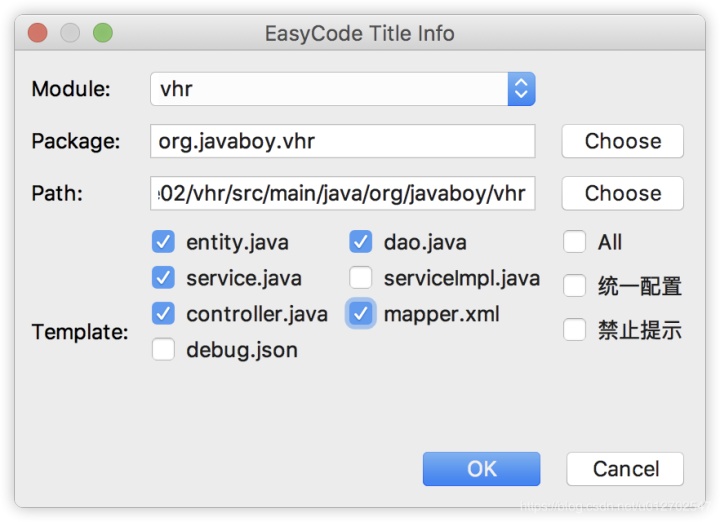720x522 pixels.
Task: Click the Package input field
Action: pos(343,141)
